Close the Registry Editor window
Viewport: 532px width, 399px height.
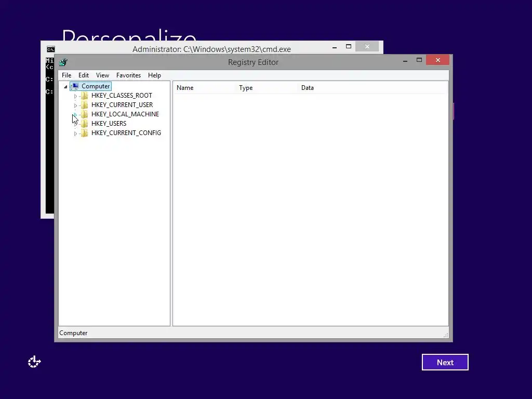(437, 60)
